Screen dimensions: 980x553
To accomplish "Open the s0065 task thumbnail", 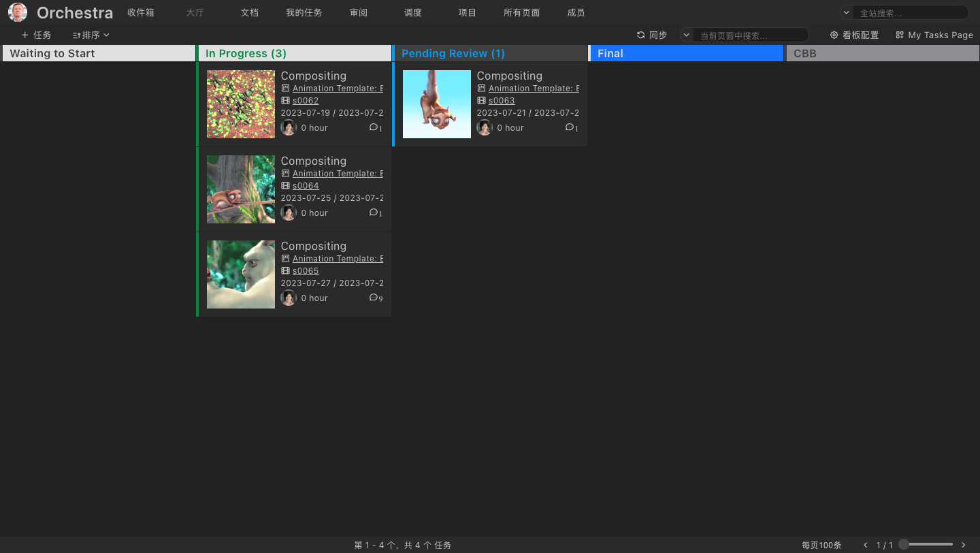I will click(x=241, y=274).
